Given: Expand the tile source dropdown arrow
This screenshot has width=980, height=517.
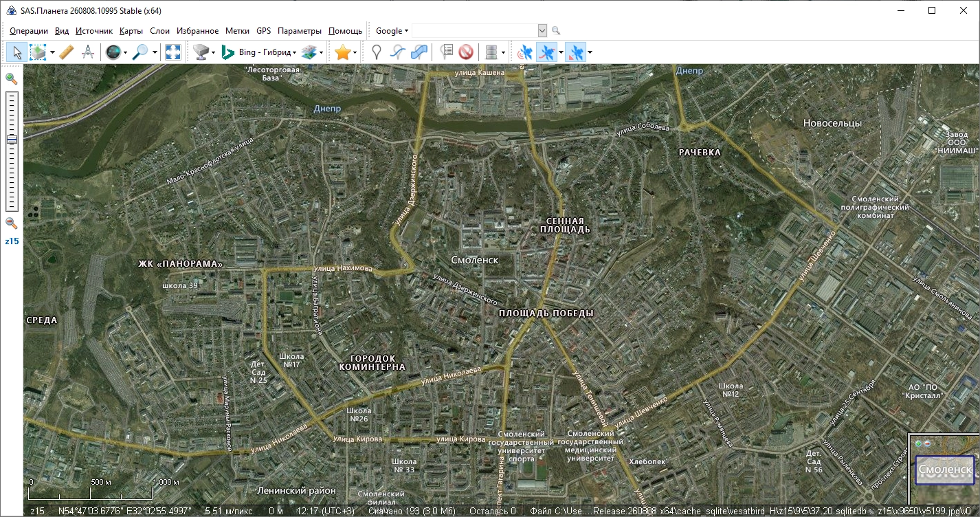Looking at the screenshot, I should point(213,52).
